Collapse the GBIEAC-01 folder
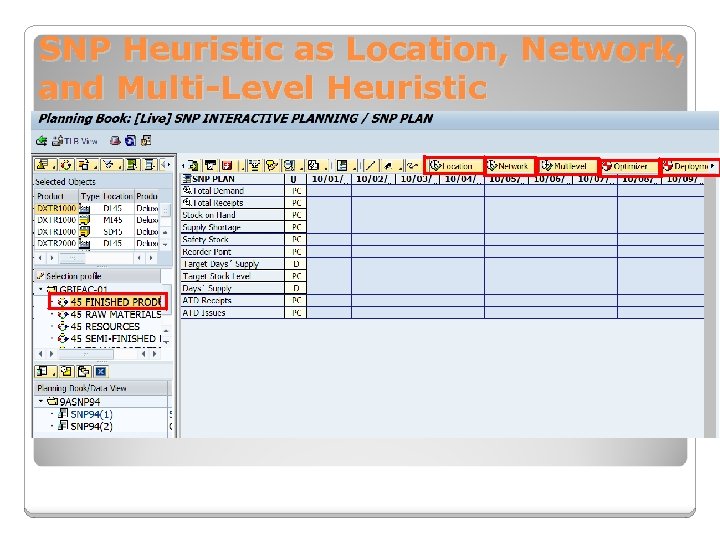Screen dimensions: 720x540 [x=41, y=289]
